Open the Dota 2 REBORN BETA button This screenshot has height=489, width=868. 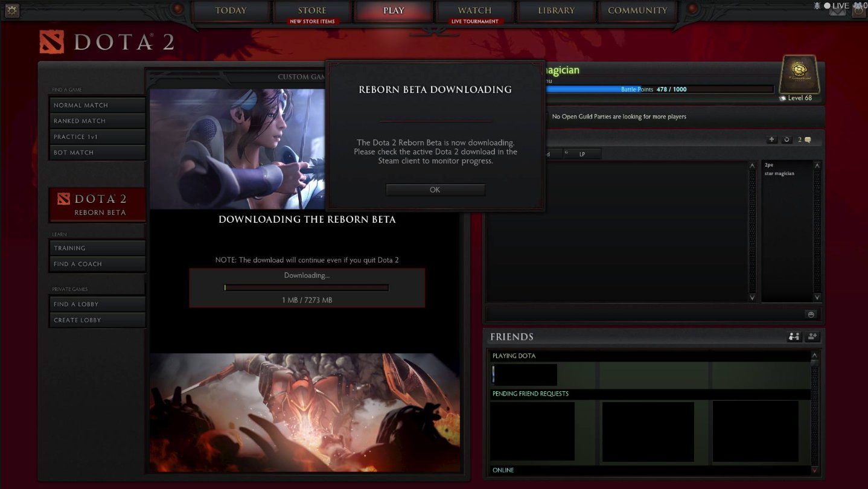pyautogui.click(x=97, y=205)
